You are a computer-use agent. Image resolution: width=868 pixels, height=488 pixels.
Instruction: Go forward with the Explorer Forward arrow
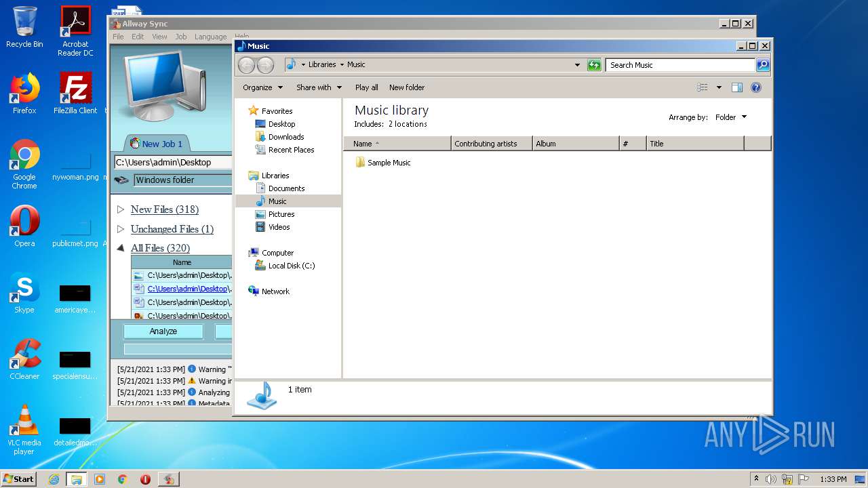click(x=265, y=65)
